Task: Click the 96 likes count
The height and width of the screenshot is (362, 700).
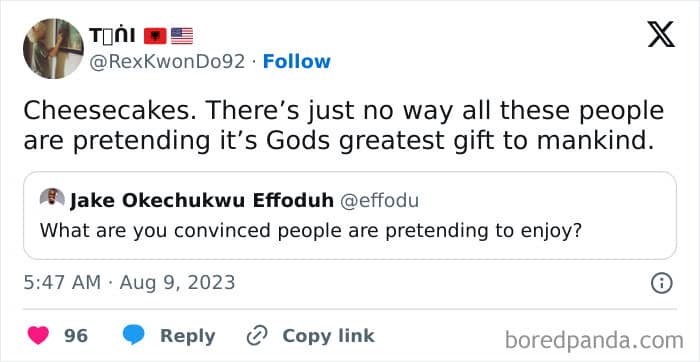Action: click(x=76, y=336)
